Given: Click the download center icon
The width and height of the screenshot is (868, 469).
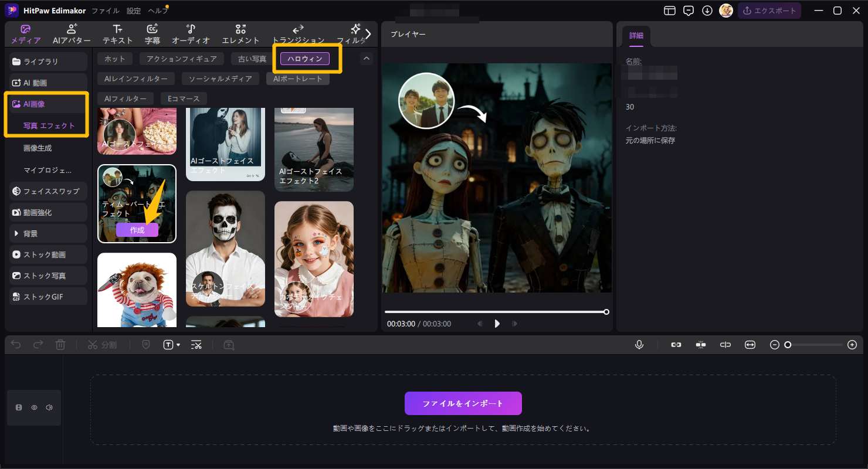Looking at the screenshot, I should point(707,11).
